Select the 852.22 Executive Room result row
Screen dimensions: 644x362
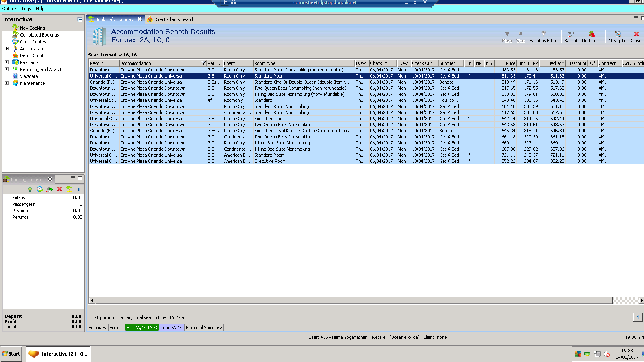click(x=366, y=161)
